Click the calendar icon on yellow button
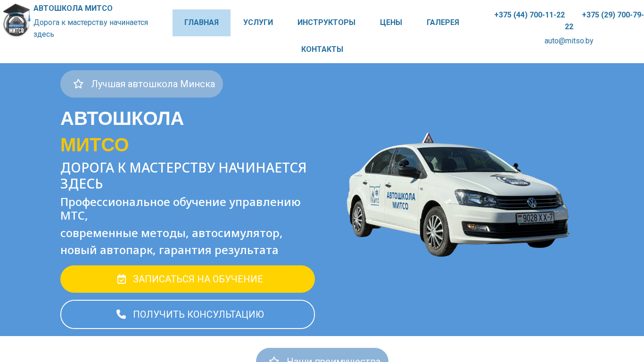The width and height of the screenshot is (644, 362). click(122, 279)
